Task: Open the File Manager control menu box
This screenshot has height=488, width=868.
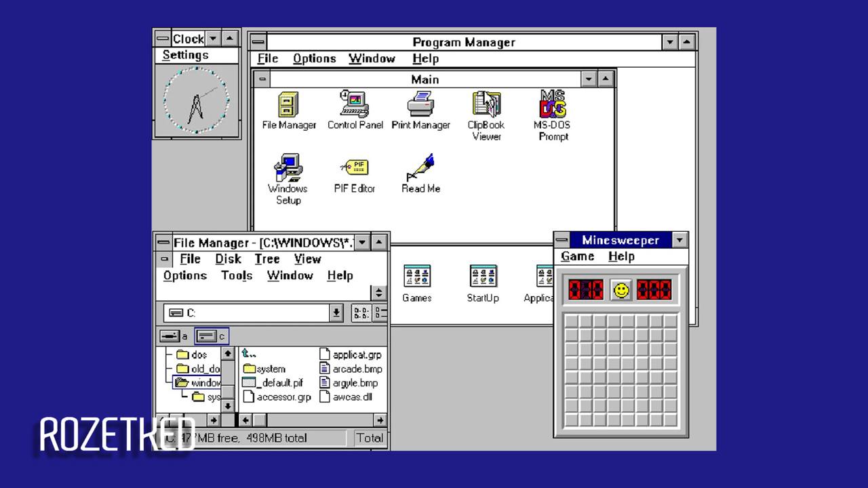Action: 163,242
